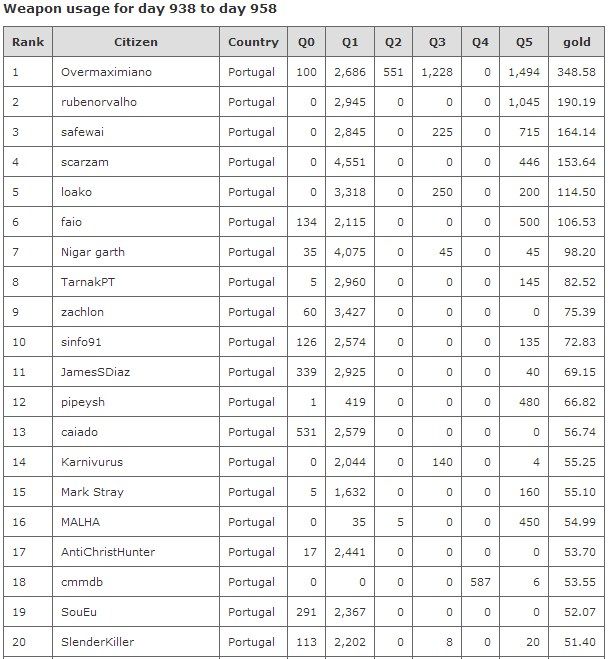Click citizen SlenderKiller
Screen dimensions: 608x659
97,642
